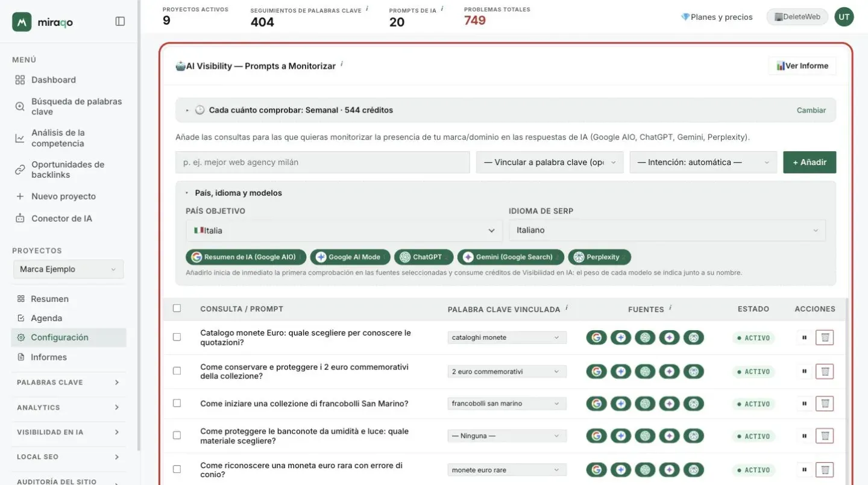Tick the select-all checkbox in table header
The height and width of the screenshot is (485, 868).
(x=177, y=308)
